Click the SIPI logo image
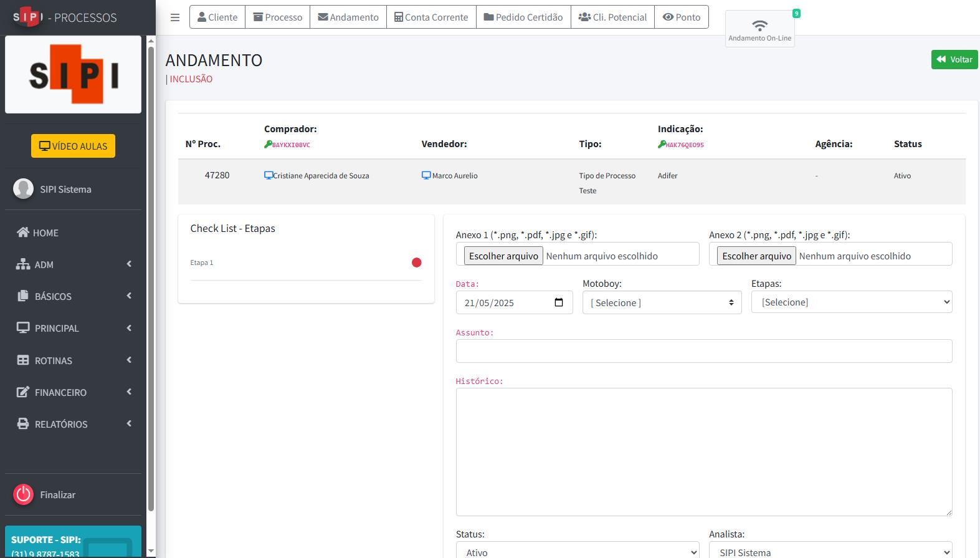This screenshot has height=558, width=980. click(74, 74)
